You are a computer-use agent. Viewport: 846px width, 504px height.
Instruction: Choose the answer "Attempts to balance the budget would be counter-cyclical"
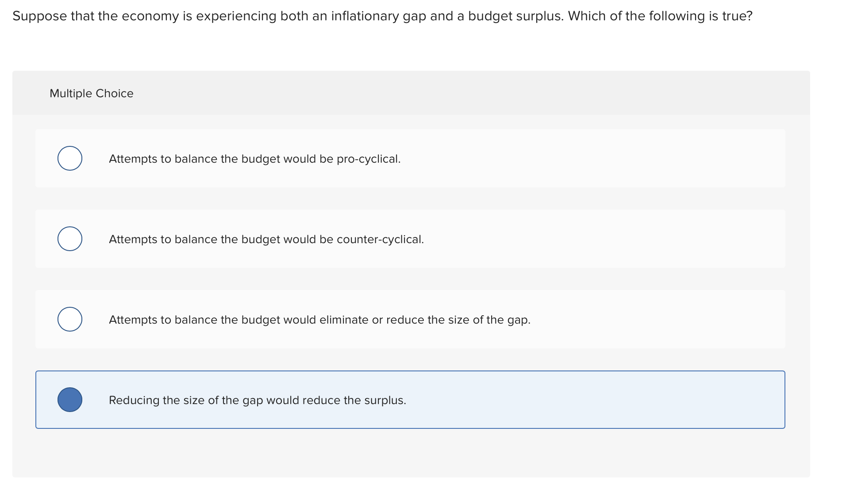tap(266, 239)
